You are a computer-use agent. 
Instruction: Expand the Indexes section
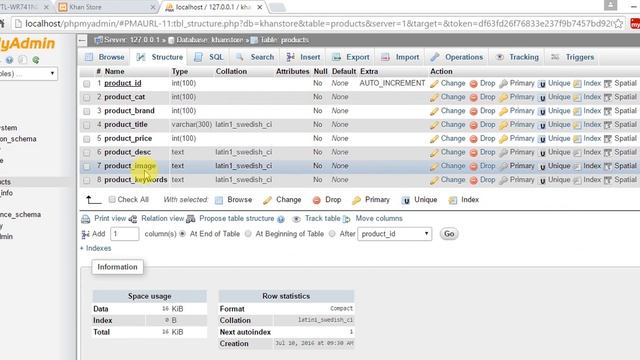tap(96, 248)
